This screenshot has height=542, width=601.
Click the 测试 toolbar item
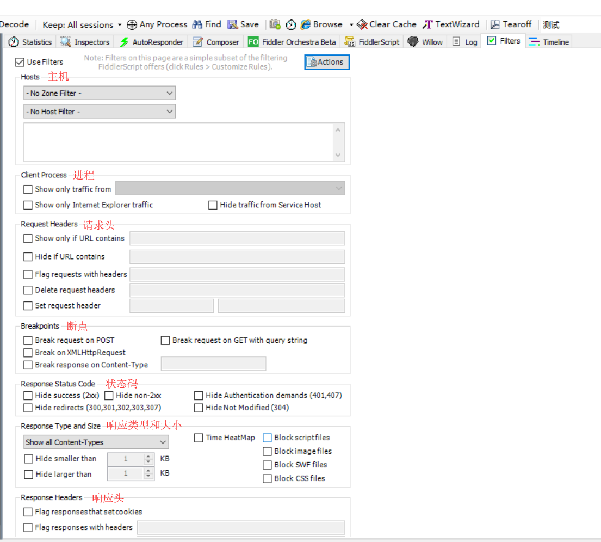coord(551,25)
